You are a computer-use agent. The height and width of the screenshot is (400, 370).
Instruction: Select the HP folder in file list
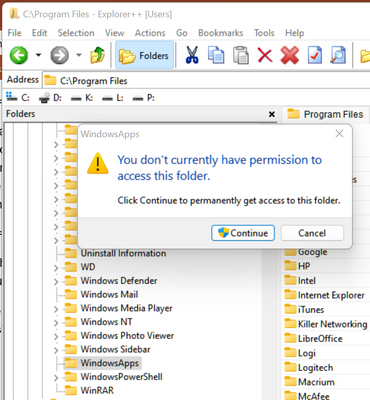297,266
